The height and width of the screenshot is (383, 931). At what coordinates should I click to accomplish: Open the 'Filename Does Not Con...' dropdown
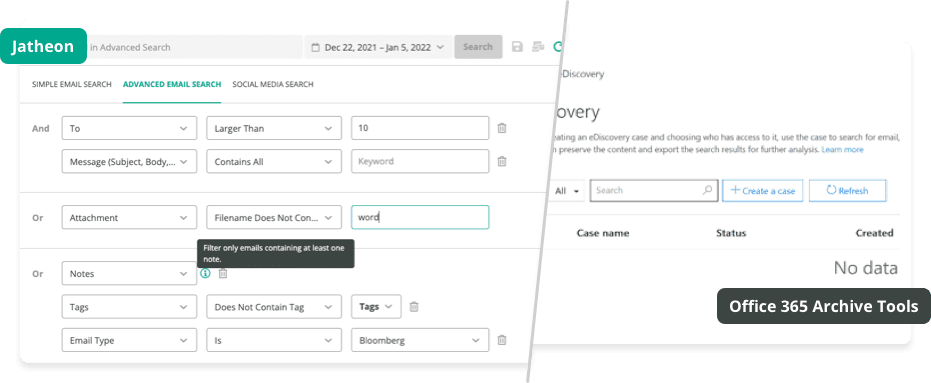274,217
